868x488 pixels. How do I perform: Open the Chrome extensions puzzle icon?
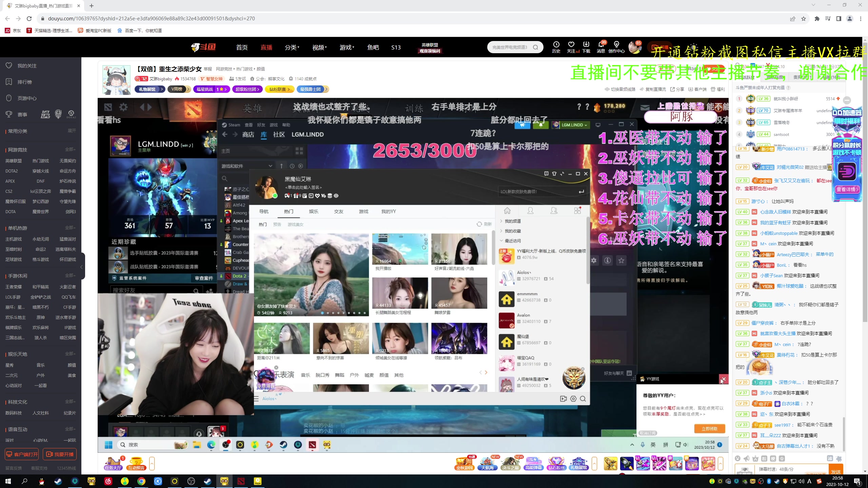(x=817, y=19)
